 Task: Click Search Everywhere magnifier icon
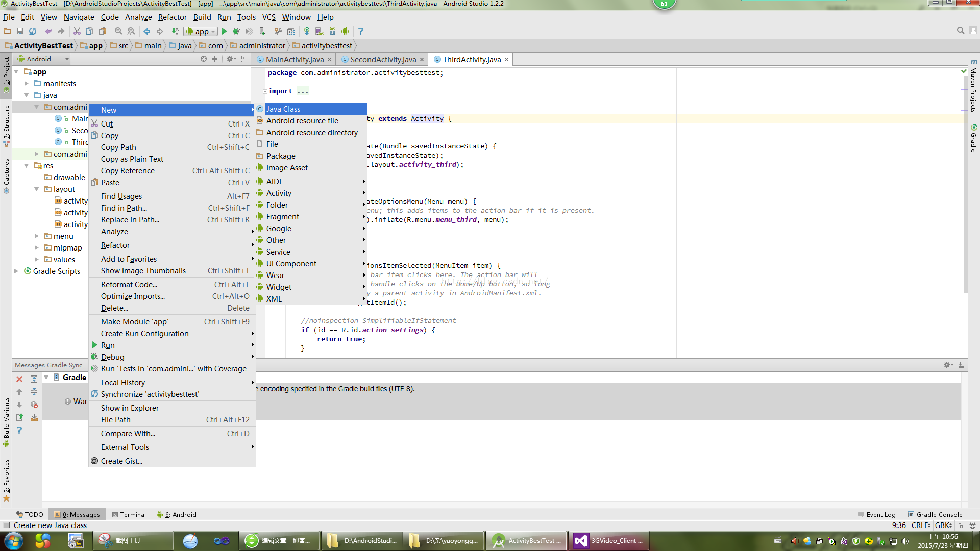(961, 31)
